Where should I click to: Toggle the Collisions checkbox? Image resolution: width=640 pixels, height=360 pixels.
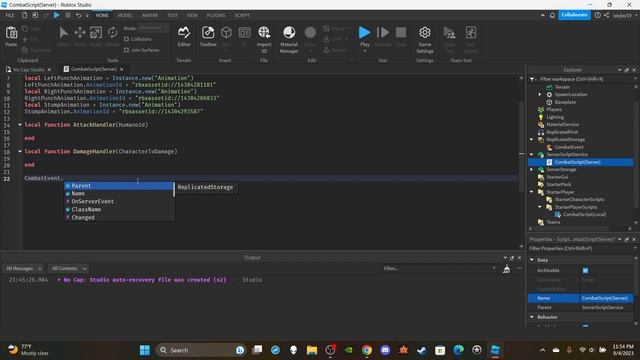[127, 39]
